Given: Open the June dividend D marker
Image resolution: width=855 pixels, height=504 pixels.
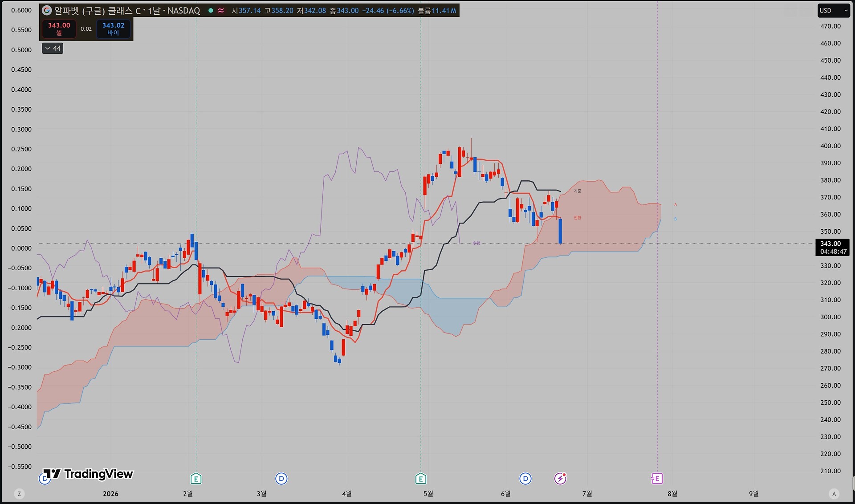Looking at the screenshot, I should [525, 479].
